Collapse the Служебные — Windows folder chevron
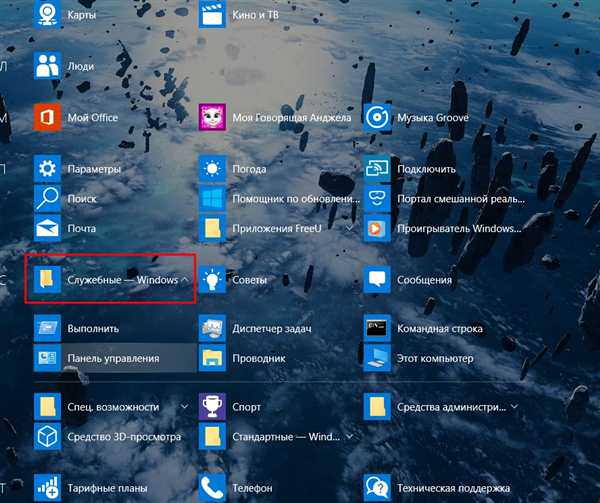The width and height of the screenshot is (600, 503). [x=185, y=280]
